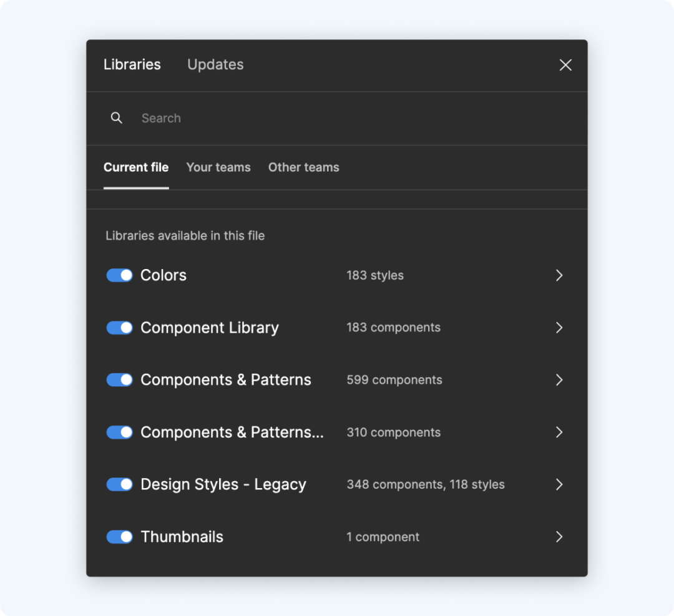Screen dimensions: 674x616
Task: Click the Thumbnails library name
Action: 182,537
